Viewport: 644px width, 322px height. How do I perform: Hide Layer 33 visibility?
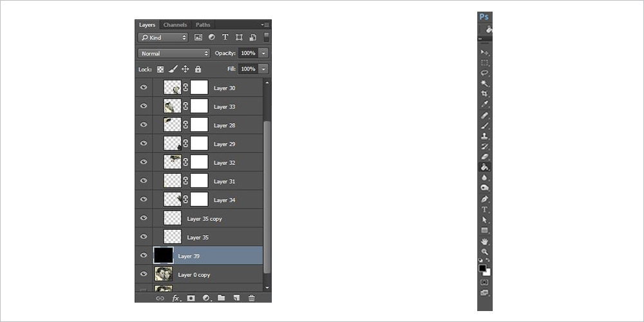coord(144,106)
